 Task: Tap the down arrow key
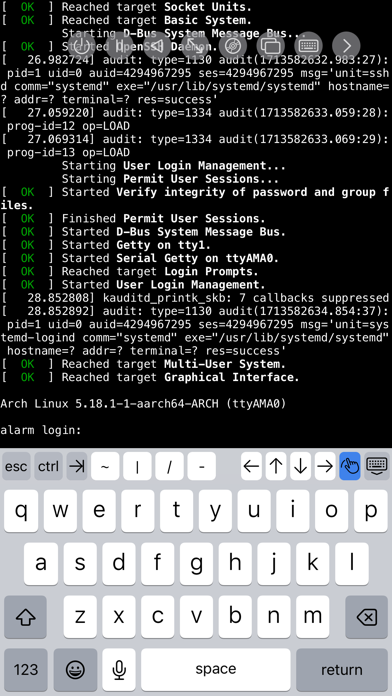click(301, 466)
